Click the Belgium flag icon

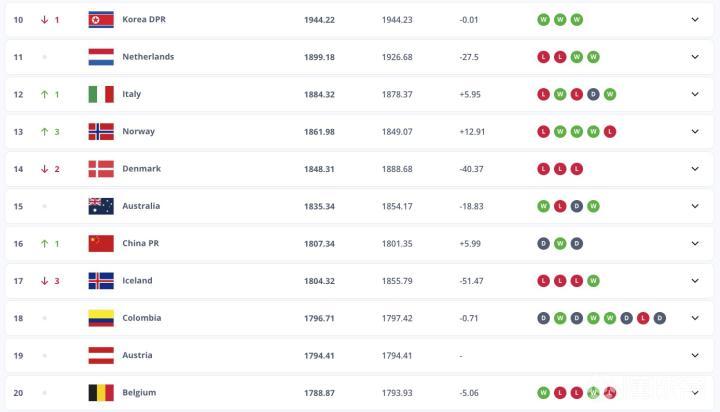pyautogui.click(x=101, y=393)
